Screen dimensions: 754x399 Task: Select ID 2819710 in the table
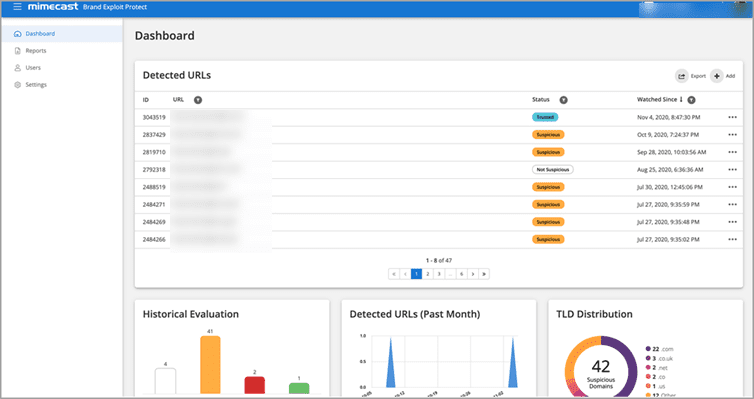point(154,152)
